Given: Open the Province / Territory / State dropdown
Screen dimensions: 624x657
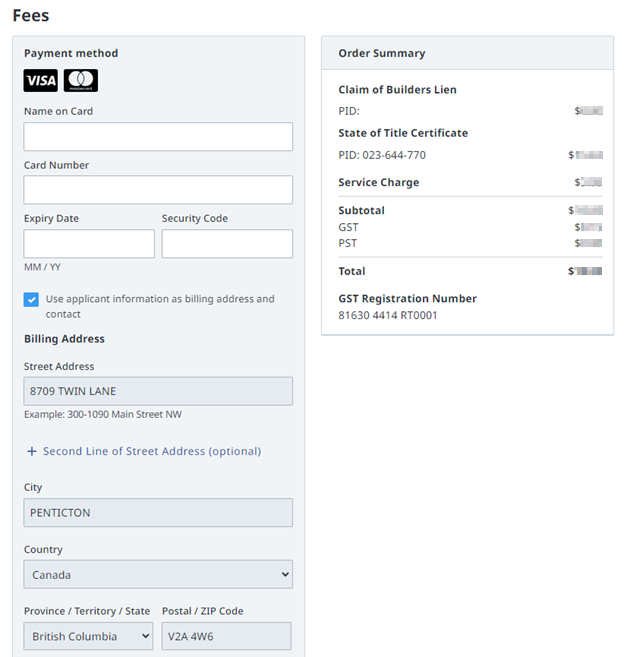Looking at the screenshot, I should 88,636.
